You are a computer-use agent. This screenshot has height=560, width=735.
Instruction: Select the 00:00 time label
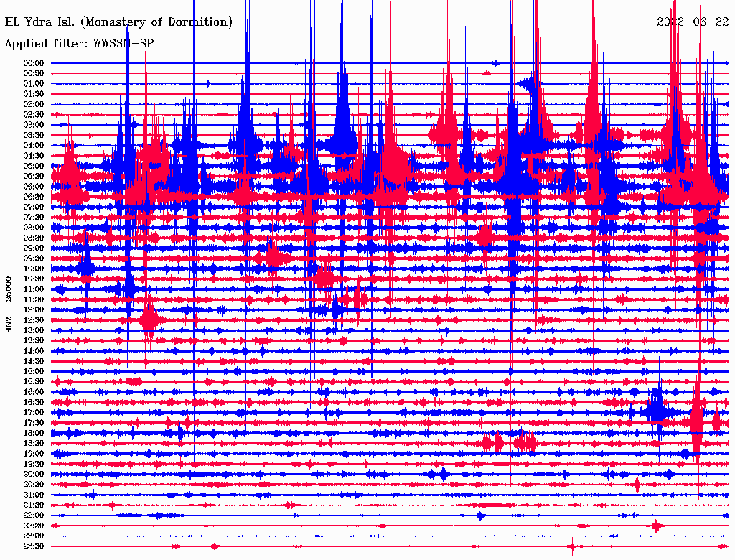[x=34, y=63]
